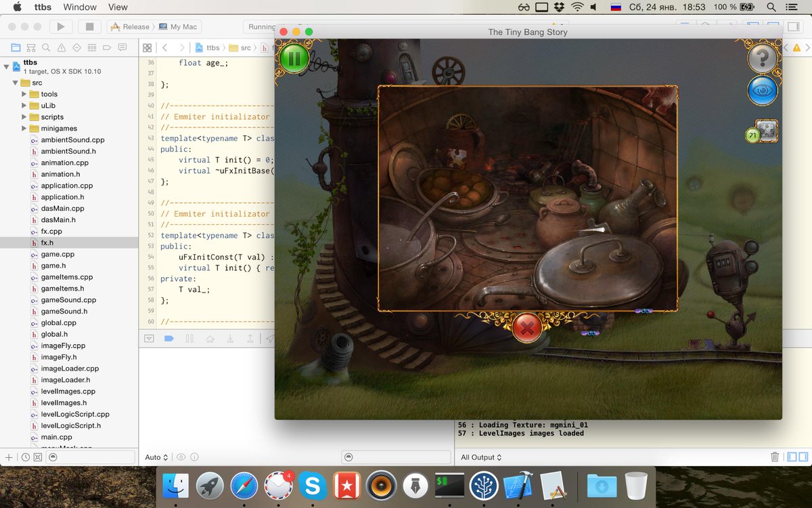Viewport: 812px width, 508px height.
Task: Open the View menu
Action: click(118, 7)
